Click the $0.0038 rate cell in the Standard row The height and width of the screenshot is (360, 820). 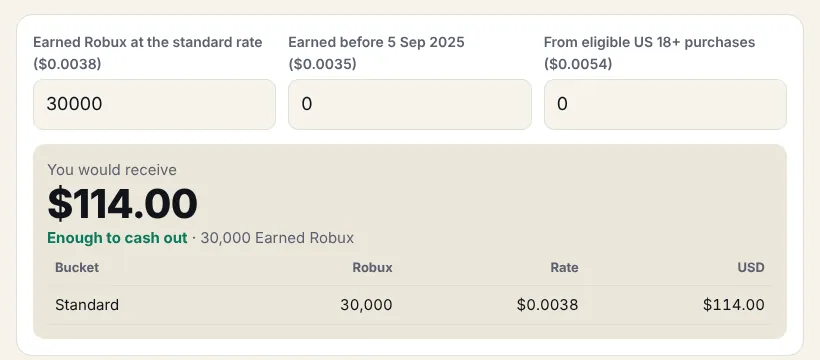click(548, 305)
